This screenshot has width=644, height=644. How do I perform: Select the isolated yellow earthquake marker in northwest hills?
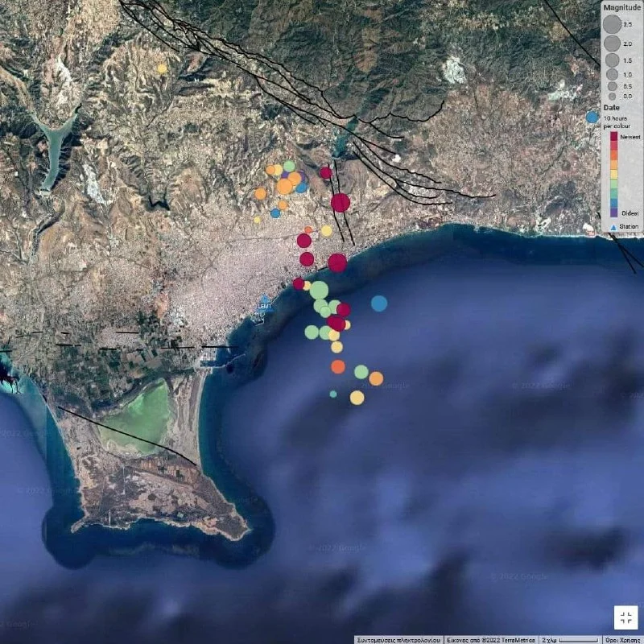[162, 69]
